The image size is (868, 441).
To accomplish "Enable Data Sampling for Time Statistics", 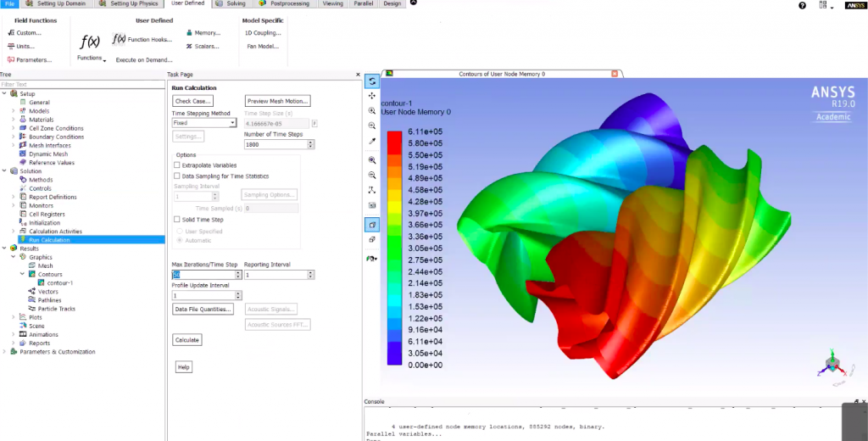I will (x=177, y=176).
